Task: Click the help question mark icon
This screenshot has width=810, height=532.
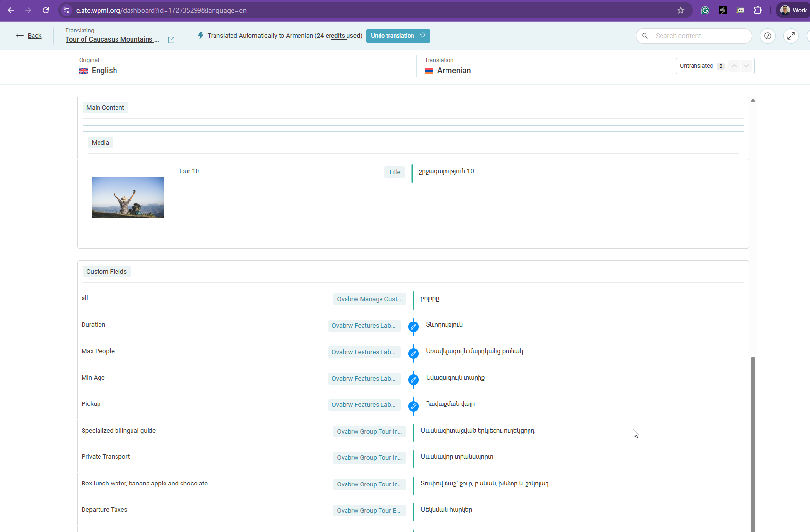Action: (x=768, y=36)
